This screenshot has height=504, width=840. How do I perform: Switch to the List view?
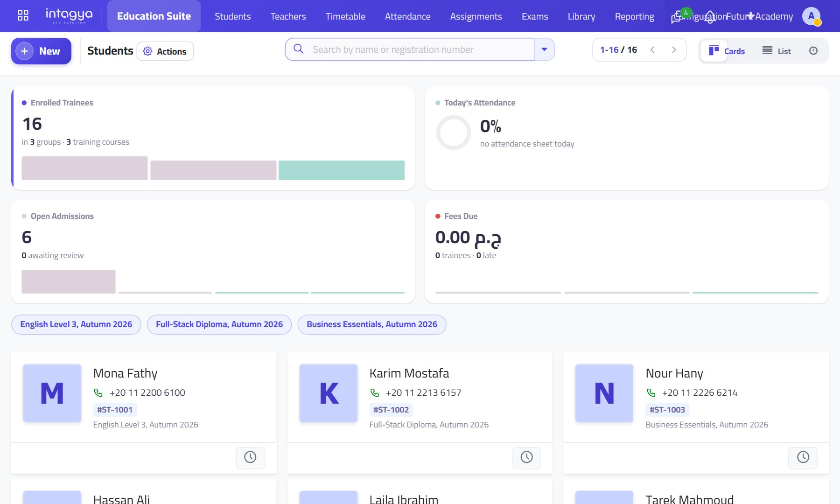777,51
